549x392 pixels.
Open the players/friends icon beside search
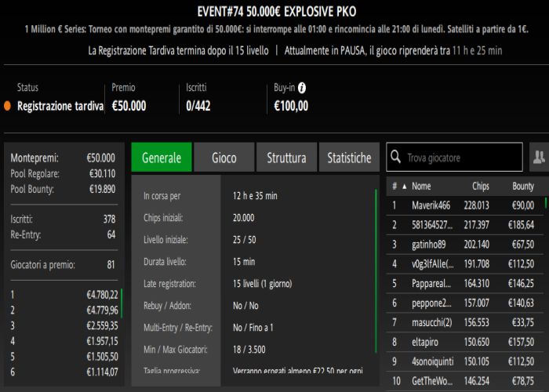pyautogui.click(x=538, y=158)
